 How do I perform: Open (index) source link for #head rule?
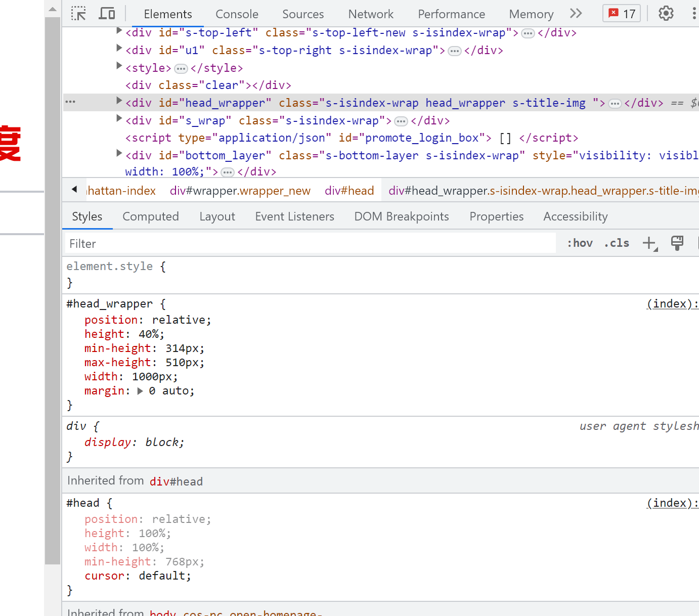click(x=672, y=503)
